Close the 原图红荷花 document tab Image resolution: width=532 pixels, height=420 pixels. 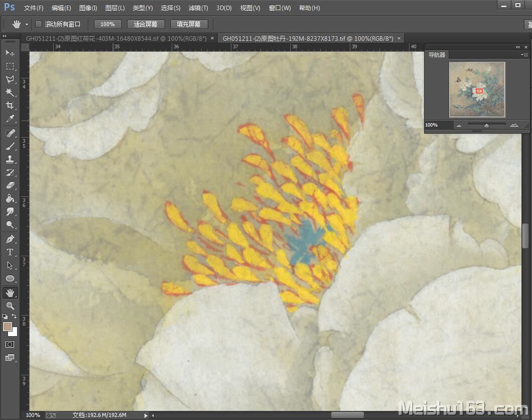[x=212, y=38]
